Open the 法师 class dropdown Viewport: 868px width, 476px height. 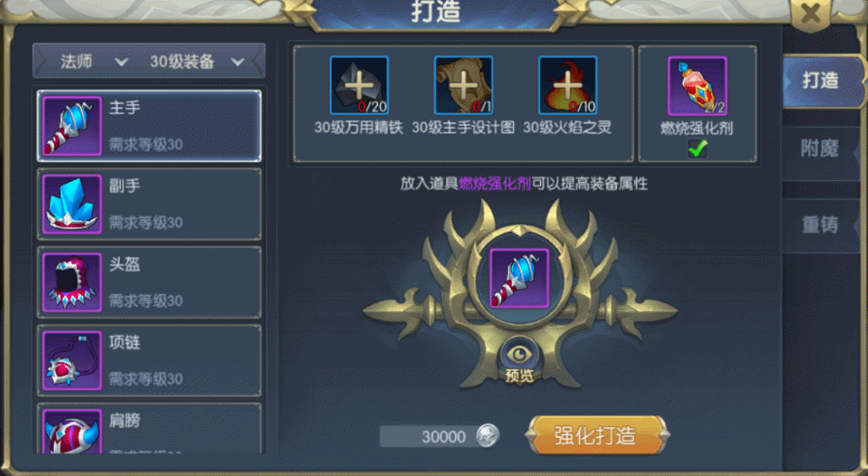92,62
